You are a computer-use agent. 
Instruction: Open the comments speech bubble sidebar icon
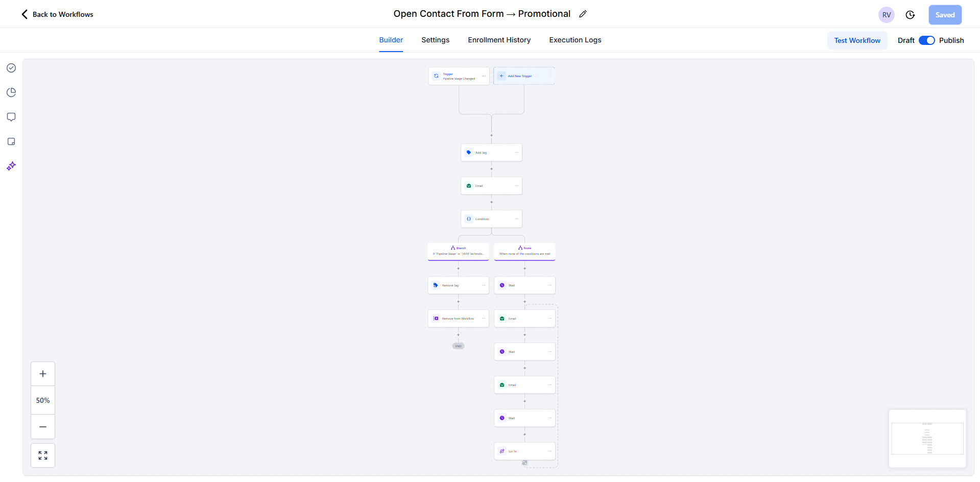(x=11, y=117)
